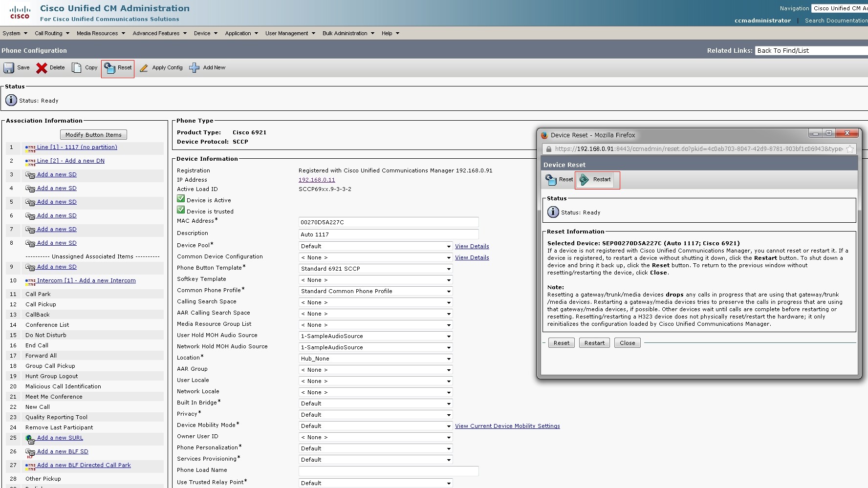
Task: Open the Calling Search Space dropdown
Action: point(375,302)
